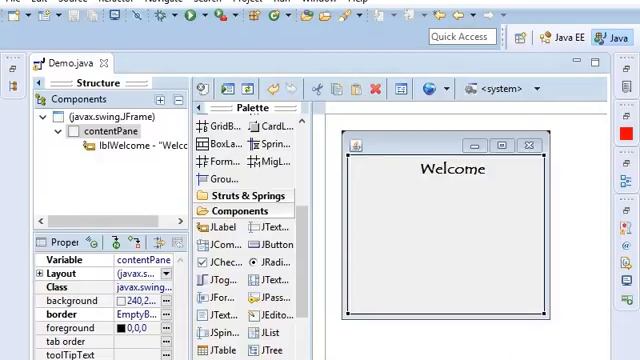
Task: Click toolTipText ellipsis button
Action: coord(166,355)
